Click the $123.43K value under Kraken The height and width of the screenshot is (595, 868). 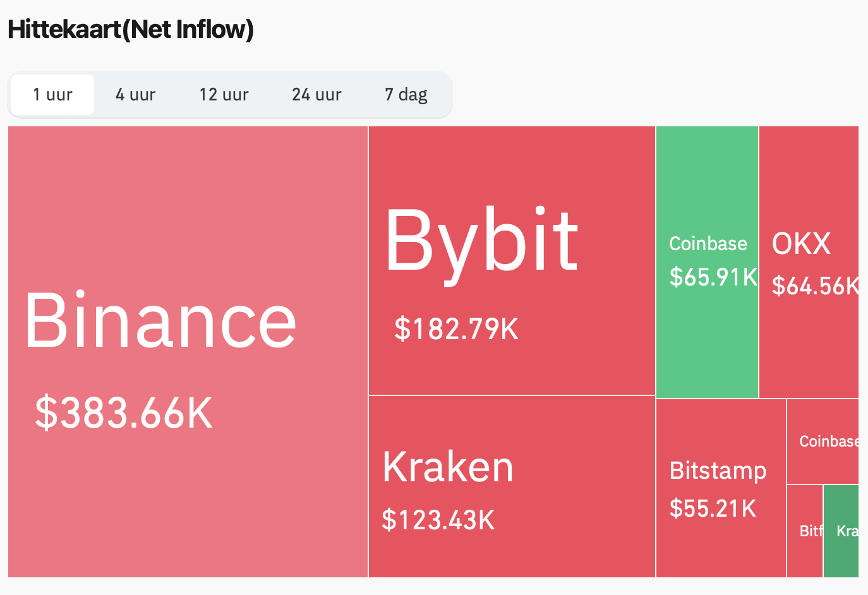tap(438, 520)
